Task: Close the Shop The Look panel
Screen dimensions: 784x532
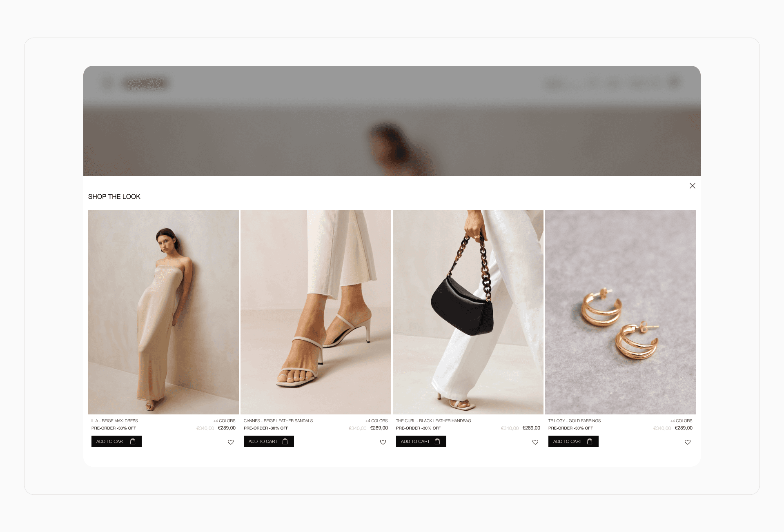Action: (692, 186)
